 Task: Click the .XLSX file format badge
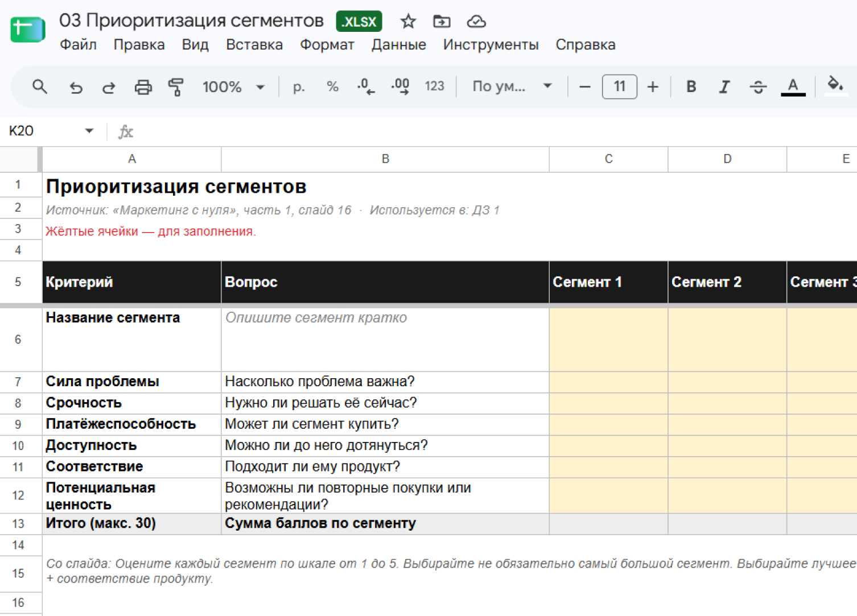coord(359,22)
